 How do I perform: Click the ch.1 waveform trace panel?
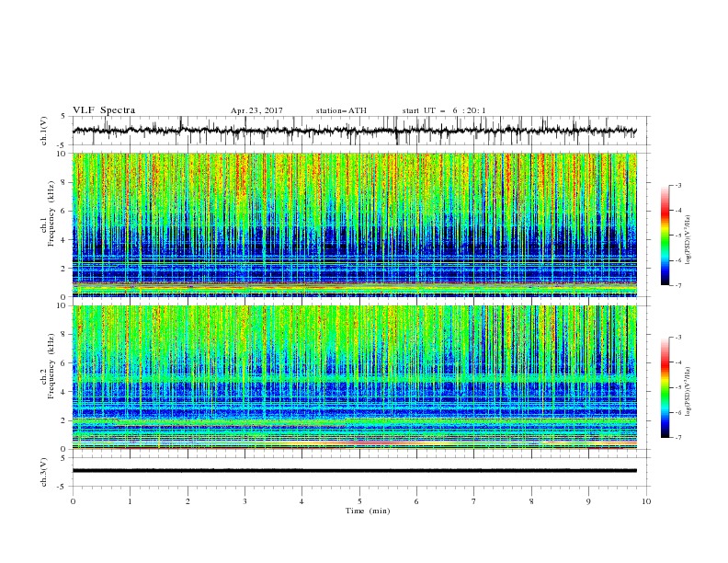[x=361, y=131]
